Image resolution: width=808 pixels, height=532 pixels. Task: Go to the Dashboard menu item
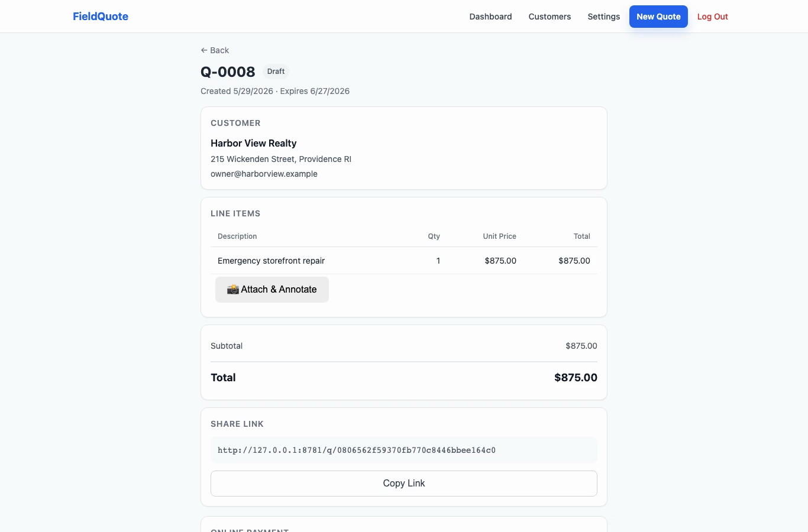pyautogui.click(x=490, y=17)
